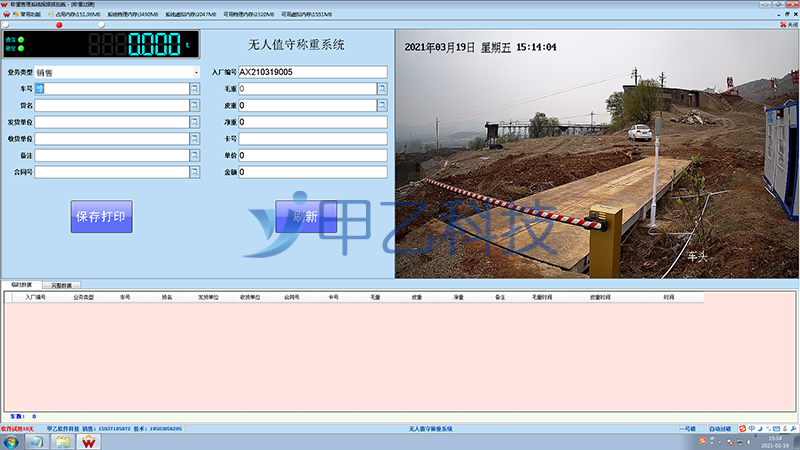The image size is (800, 450).
Task: Open the red W app in taskbar
Action: point(89,441)
